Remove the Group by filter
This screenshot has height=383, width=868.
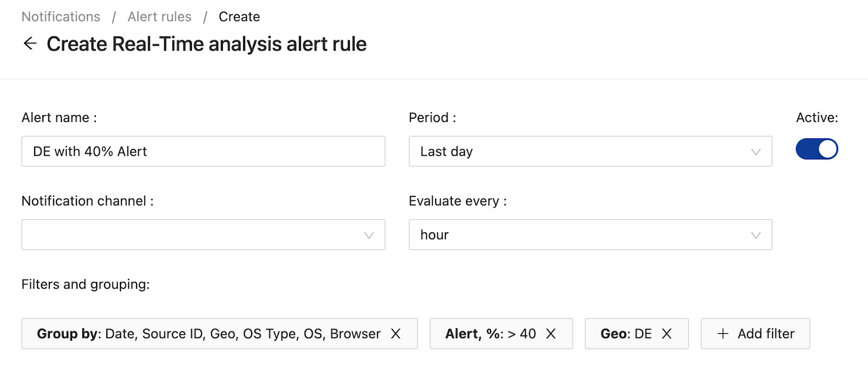click(x=396, y=334)
